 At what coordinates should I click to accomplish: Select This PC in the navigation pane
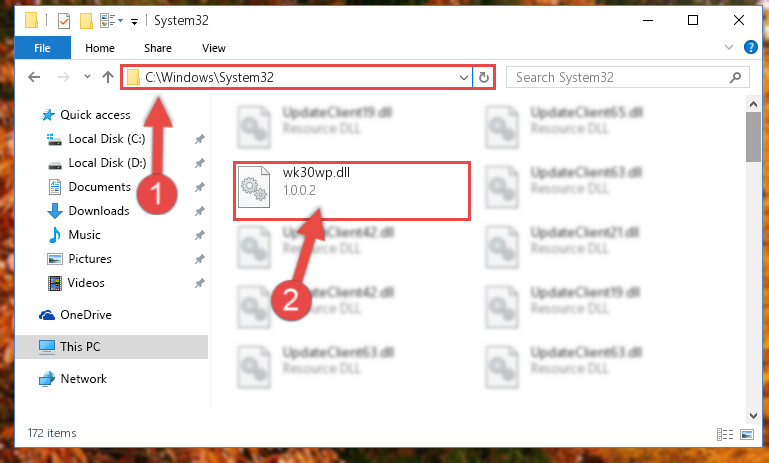tap(112, 347)
